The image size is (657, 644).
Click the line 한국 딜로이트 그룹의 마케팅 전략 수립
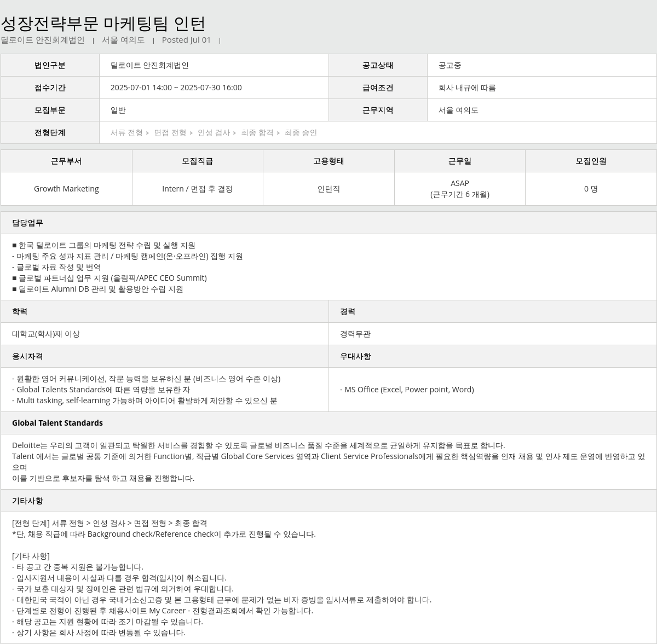tap(103, 245)
